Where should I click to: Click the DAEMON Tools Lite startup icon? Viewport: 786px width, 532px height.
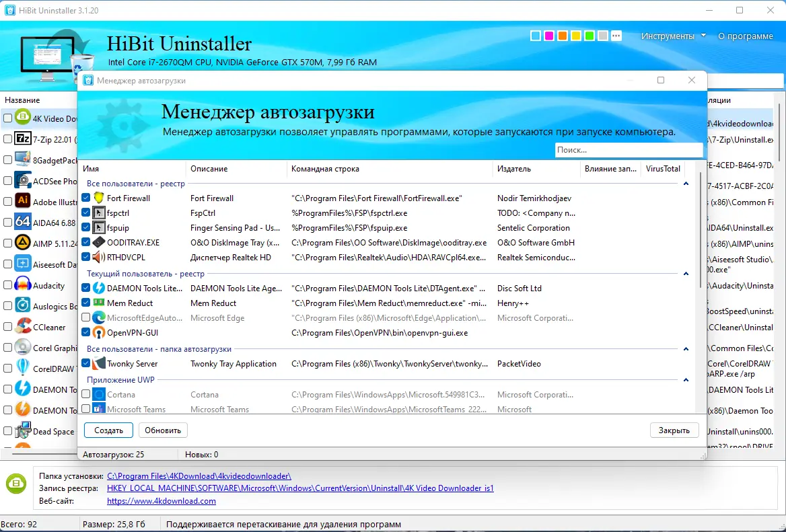pyautogui.click(x=99, y=288)
